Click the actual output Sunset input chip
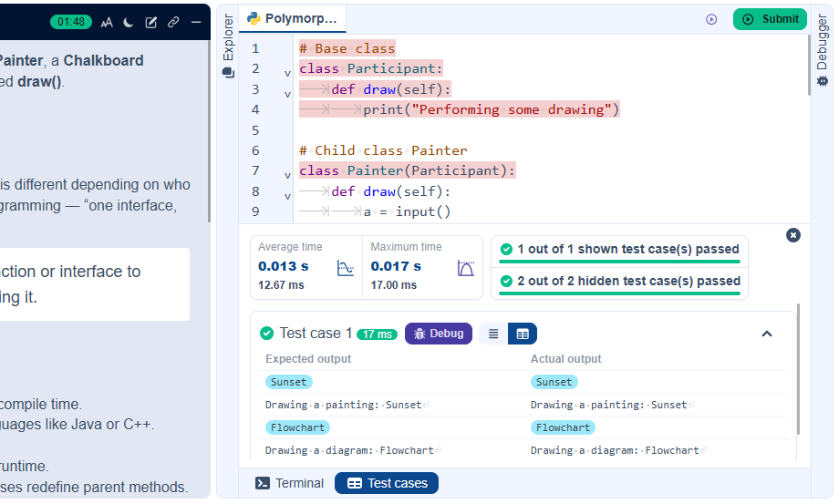Screen dimensions: 839x504 (x=554, y=382)
